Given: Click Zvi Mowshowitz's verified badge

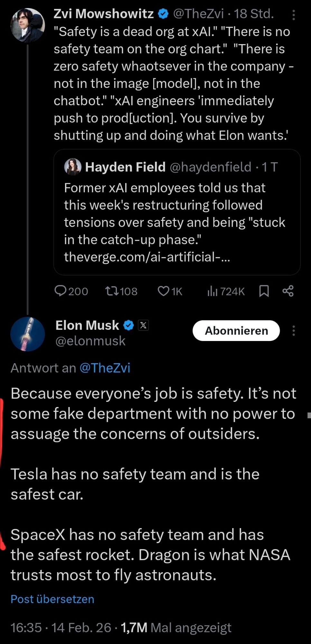Looking at the screenshot, I should (164, 14).
